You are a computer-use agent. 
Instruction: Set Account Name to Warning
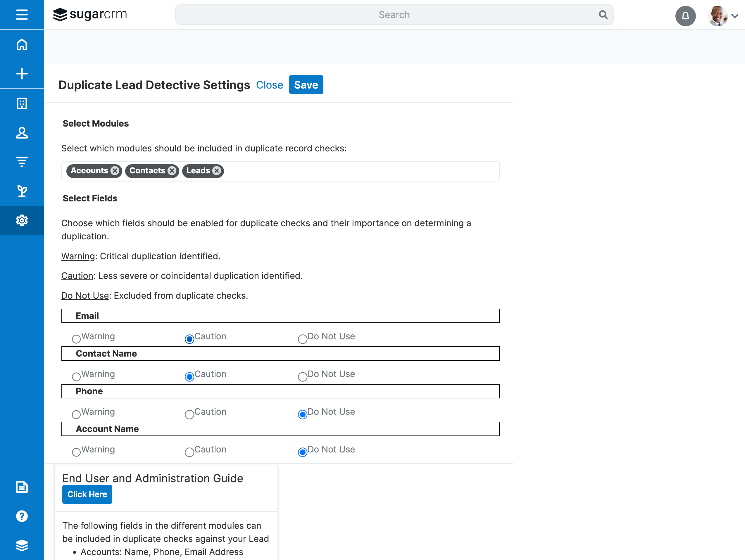pyautogui.click(x=76, y=452)
